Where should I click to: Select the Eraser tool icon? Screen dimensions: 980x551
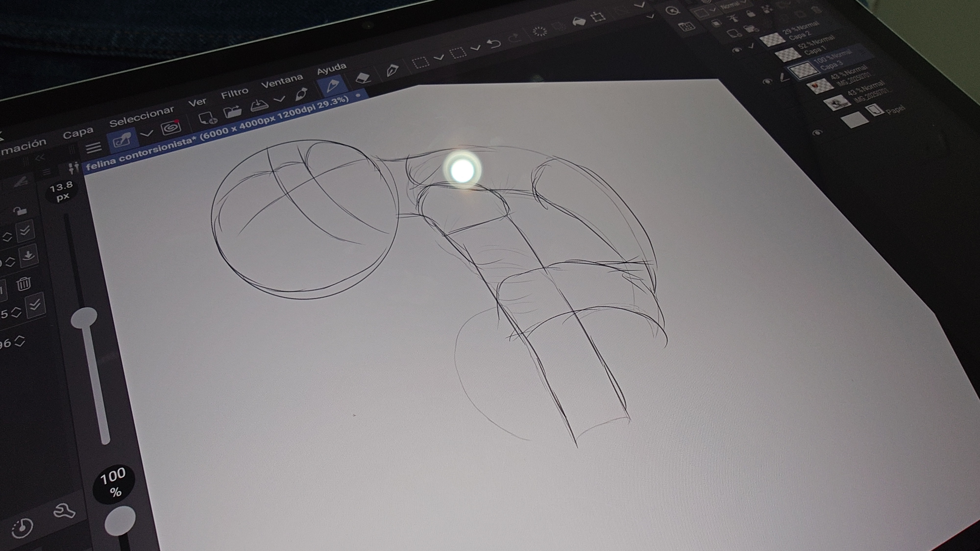pyautogui.click(x=363, y=78)
